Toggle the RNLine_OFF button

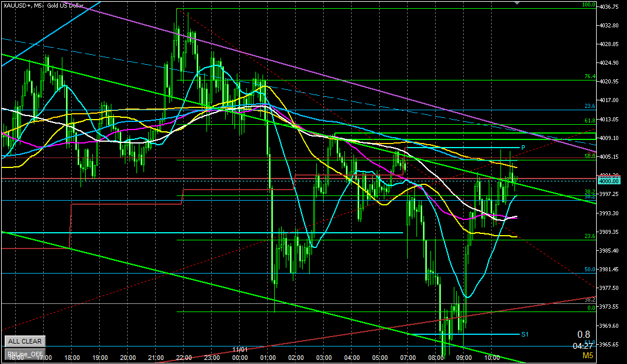pyautogui.click(x=24, y=353)
